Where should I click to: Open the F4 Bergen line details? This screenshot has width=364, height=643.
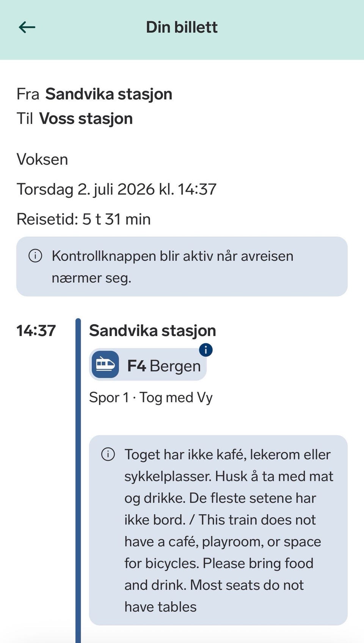(148, 365)
